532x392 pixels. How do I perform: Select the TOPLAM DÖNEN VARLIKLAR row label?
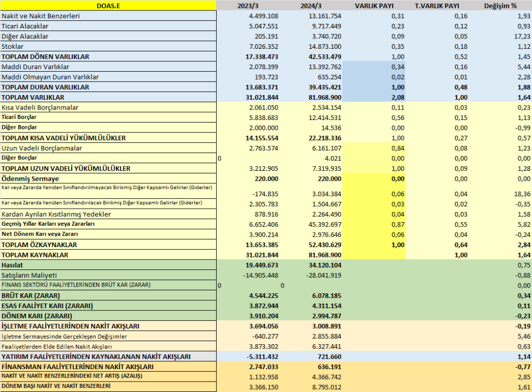[108, 57]
